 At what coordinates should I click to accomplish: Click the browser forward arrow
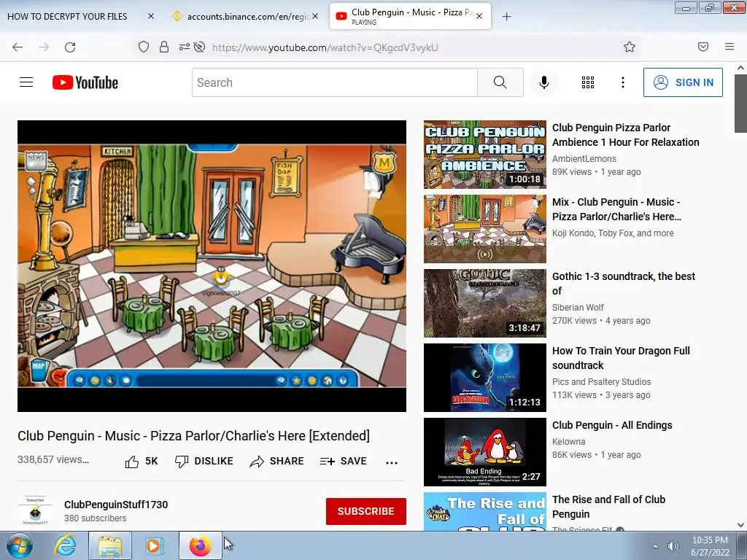44,47
